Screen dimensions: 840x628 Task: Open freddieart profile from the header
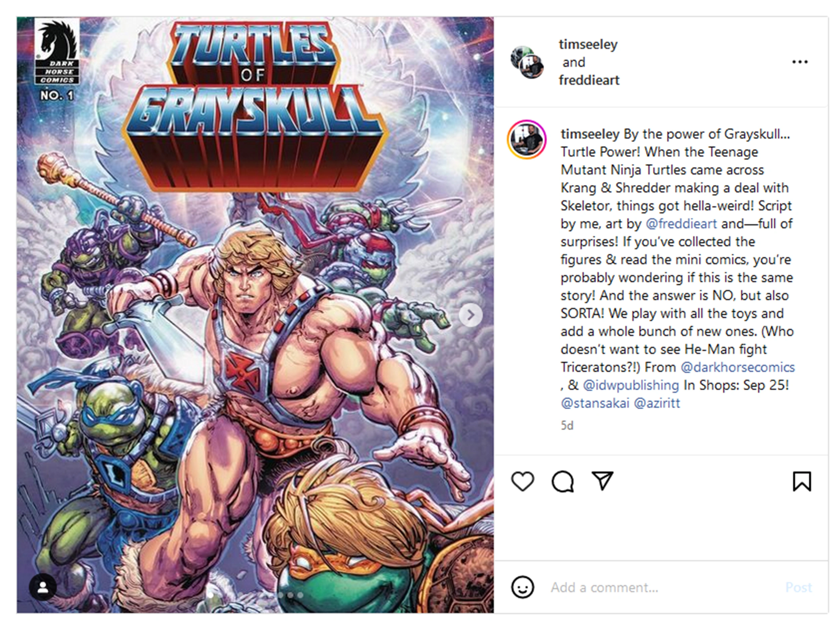[589, 80]
